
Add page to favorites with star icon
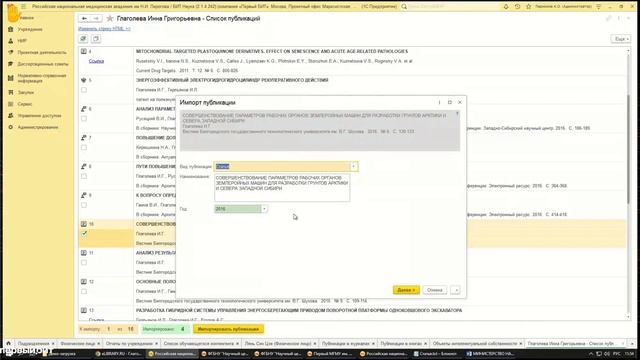pos(109,18)
